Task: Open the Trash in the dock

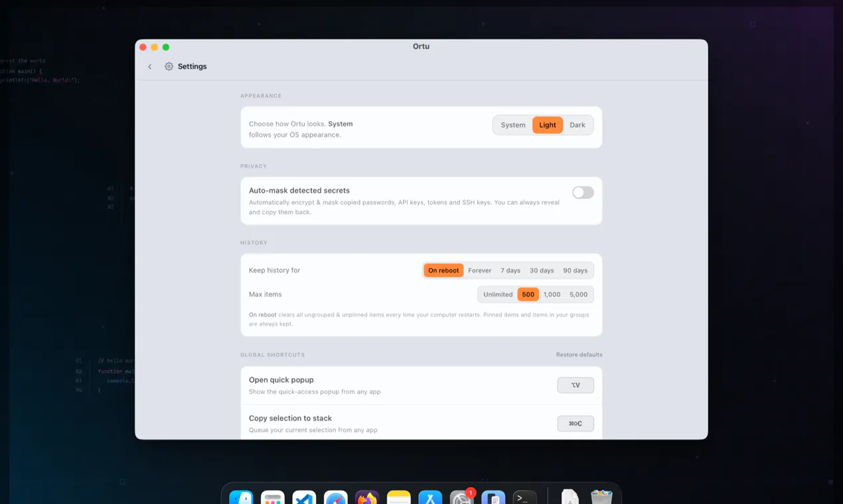Action: 601,498
